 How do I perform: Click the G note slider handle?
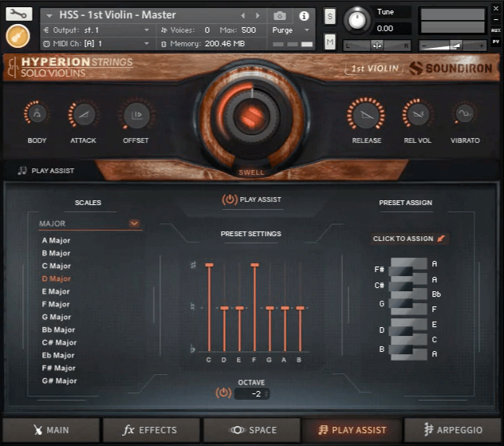(x=270, y=308)
